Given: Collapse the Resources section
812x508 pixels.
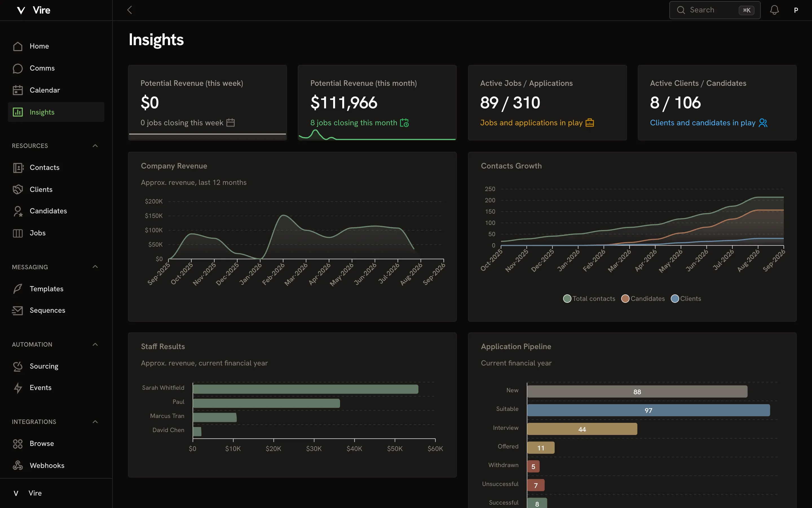Looking at the screenshot, I should (95, 146).
